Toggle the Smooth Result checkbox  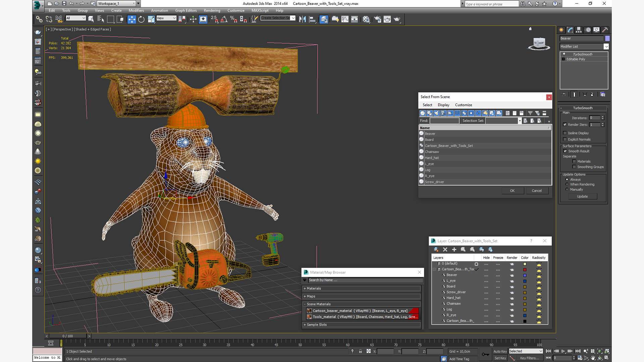565,151
